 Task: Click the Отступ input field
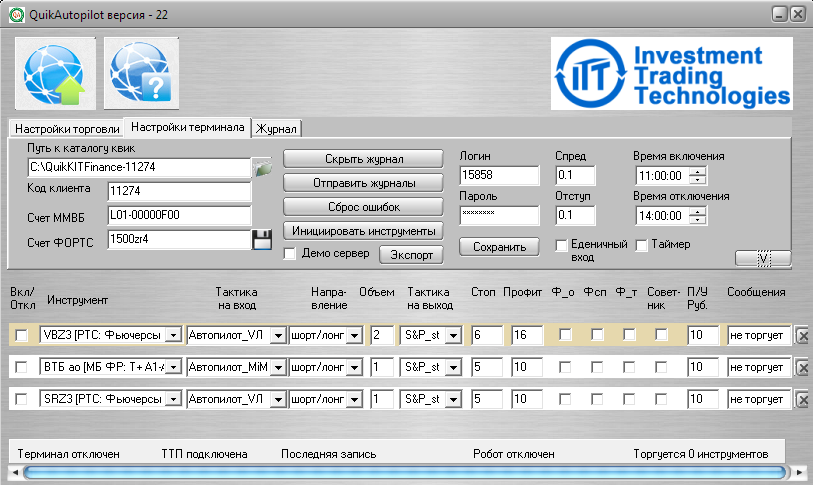575,215
